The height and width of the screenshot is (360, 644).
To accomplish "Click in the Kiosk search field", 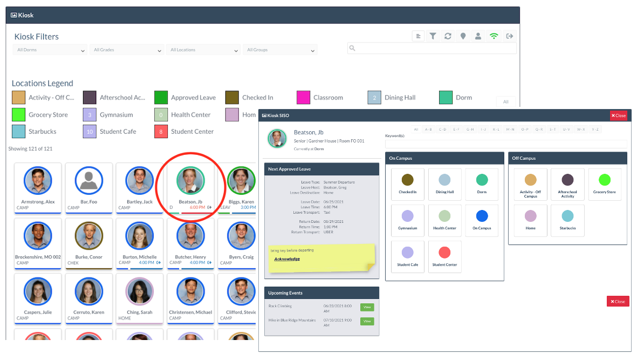I will pos(431,48).
